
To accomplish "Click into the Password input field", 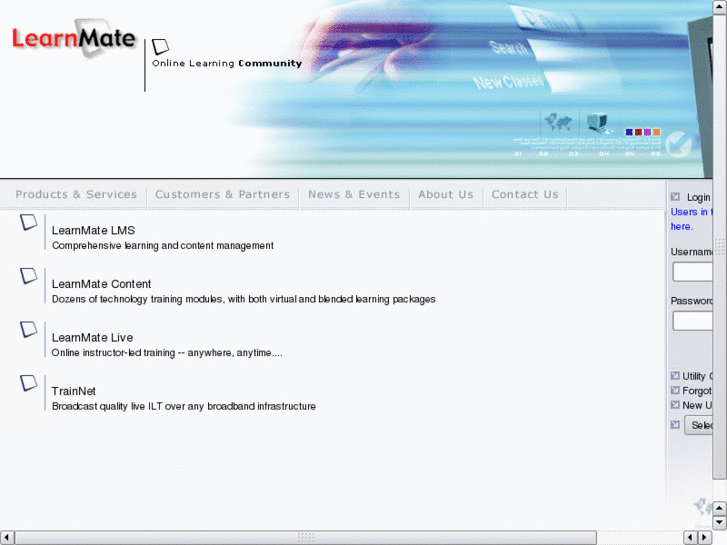I will pos(692,321).
